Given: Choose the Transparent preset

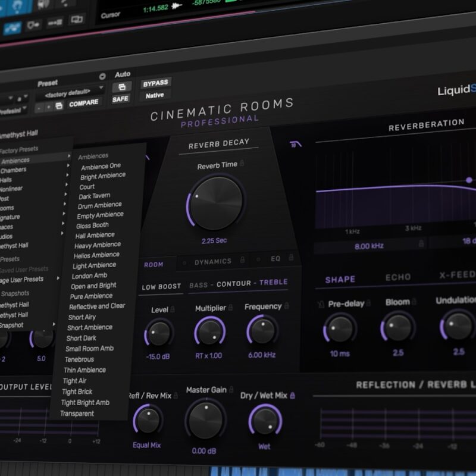Looking at the screenshot, I should [77, 414].
